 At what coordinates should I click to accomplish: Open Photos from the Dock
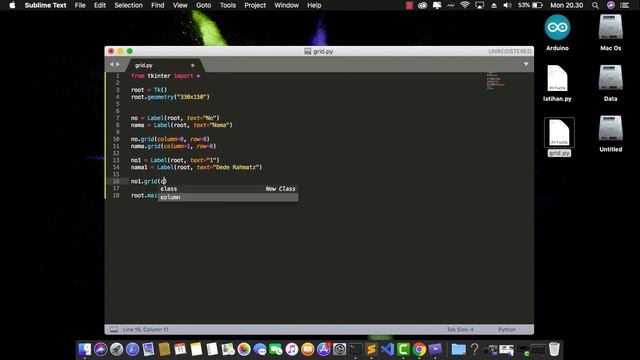click(x=244, y=350)
